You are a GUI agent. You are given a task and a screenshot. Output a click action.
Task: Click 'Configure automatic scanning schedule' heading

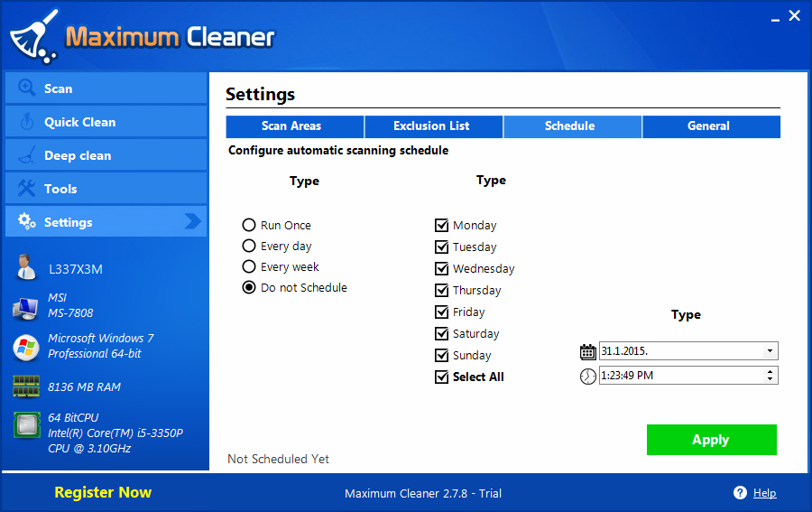[x=338, y=151]
